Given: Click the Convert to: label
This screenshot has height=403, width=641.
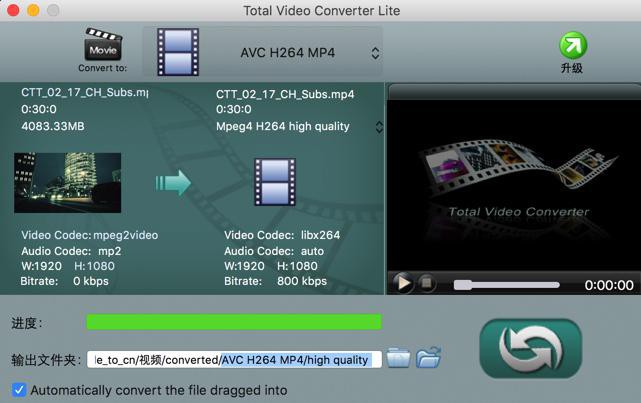Looking at the screenshot, I should pos(103,68).
